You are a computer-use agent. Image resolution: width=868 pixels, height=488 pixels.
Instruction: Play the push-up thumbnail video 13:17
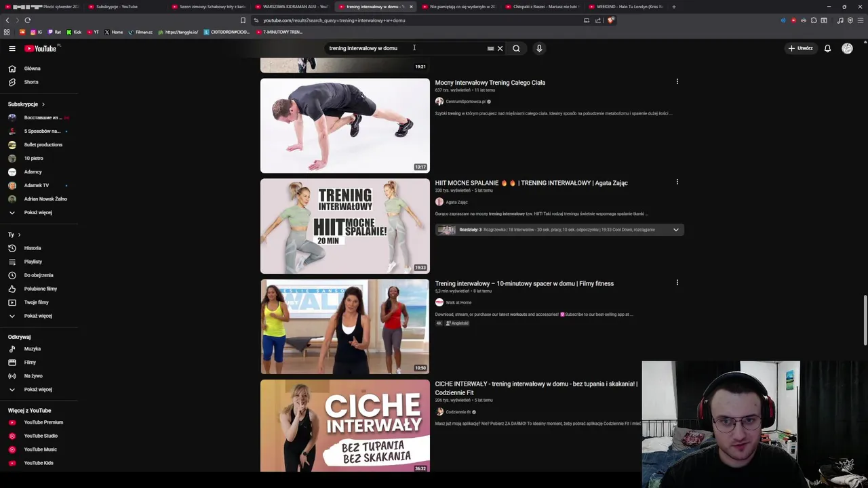point(344,125)
